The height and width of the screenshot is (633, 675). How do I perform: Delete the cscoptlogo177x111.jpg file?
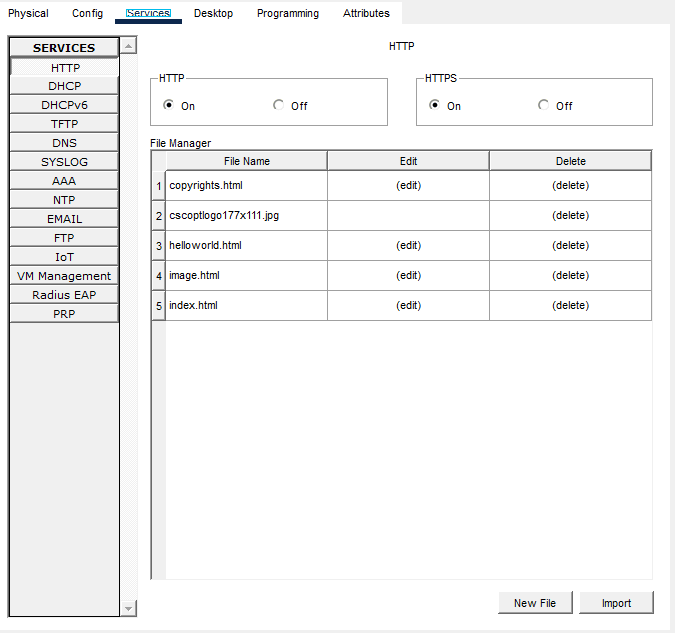pyautogui.click(x=570, y=215)
